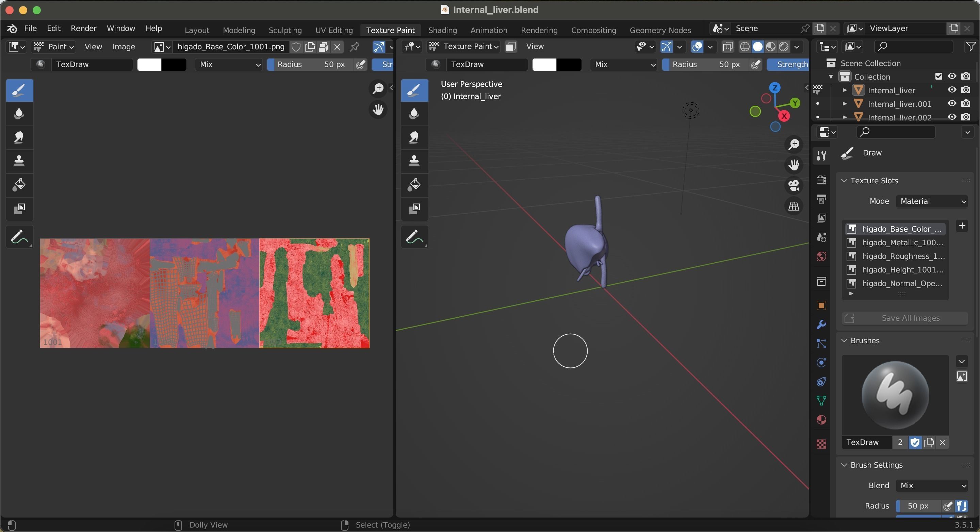Screen dimensions: 980x532
Task: Adjust the Radius slider in Brush Settings
Action: tap(918, 506)
